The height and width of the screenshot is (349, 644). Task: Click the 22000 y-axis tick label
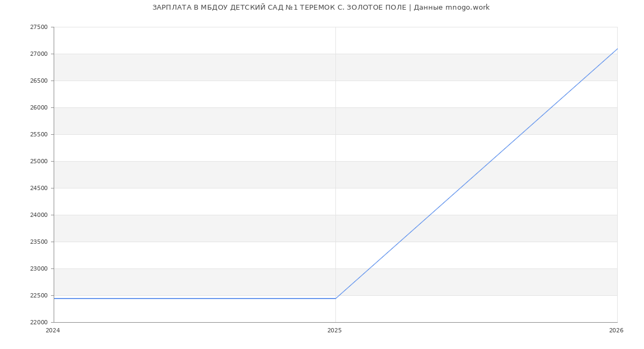click(39, 323)
